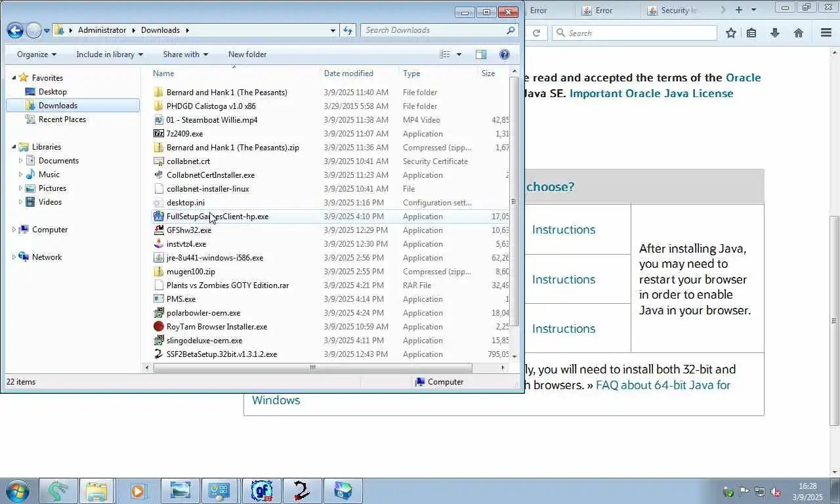
Task: List all Firefox tabs dropdown arrow
Action: (753, 10)
